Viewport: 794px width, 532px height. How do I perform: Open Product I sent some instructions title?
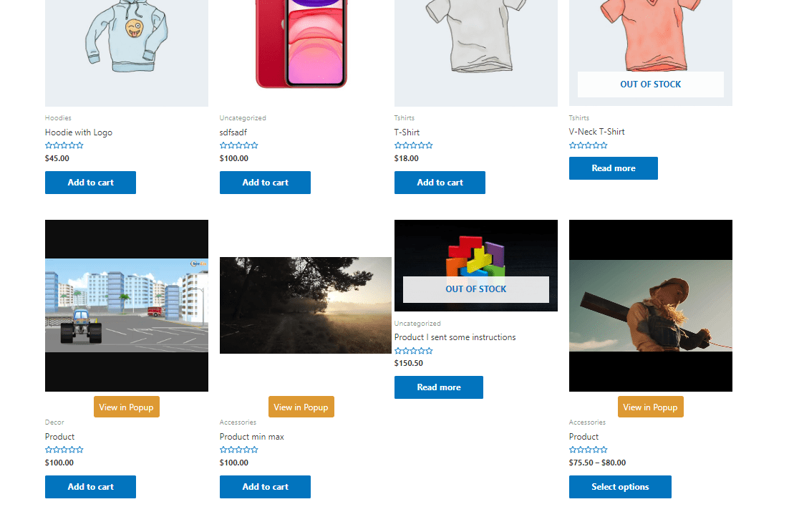tap(455, 337)
